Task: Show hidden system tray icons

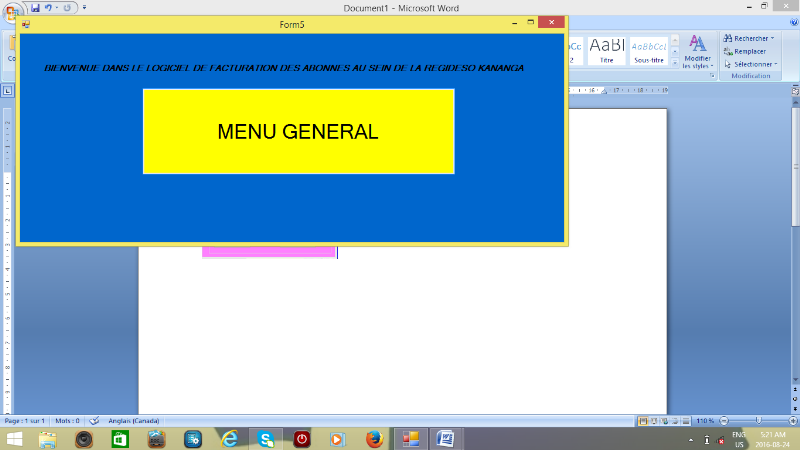Action: pyautogui.click(x=691, y=440)
